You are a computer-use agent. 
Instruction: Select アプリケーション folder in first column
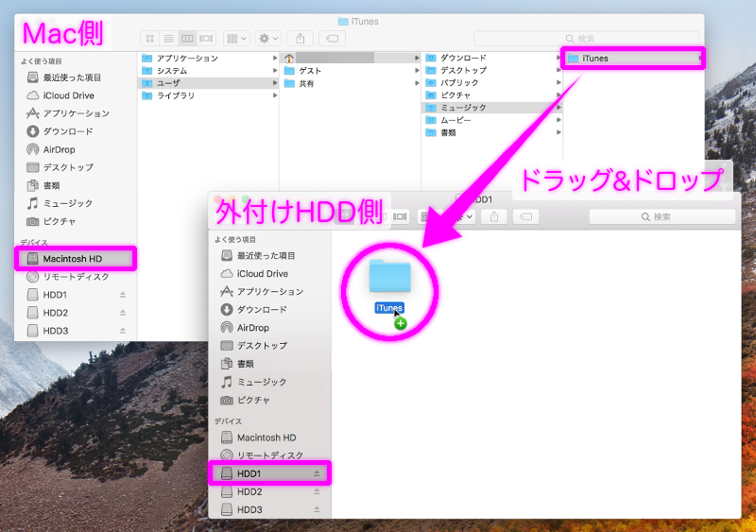(208, 58)
